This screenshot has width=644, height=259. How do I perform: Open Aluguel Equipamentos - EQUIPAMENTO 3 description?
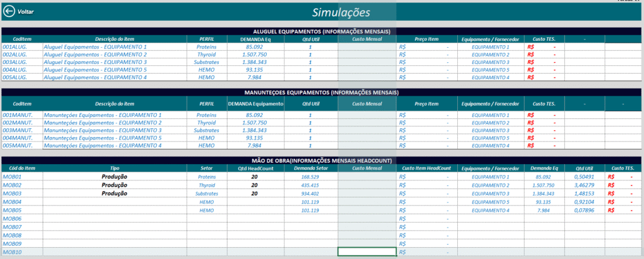pyautogui.click(x=94, y=62)
